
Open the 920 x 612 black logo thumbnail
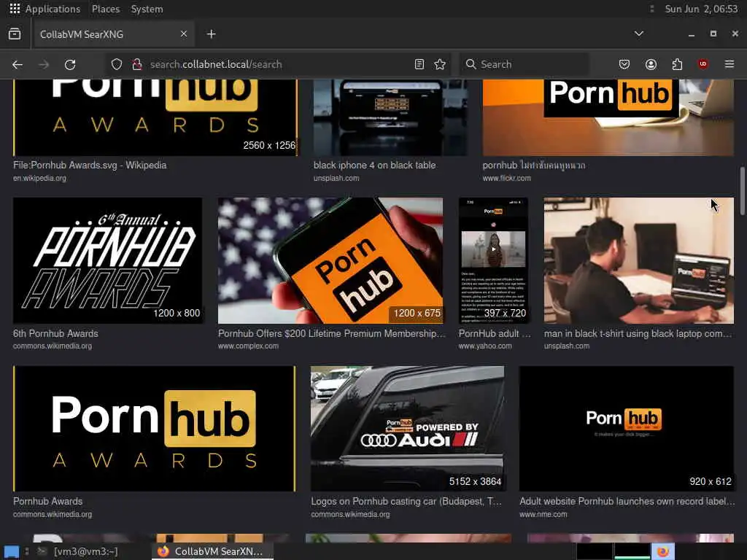click(x=627, y=429)
